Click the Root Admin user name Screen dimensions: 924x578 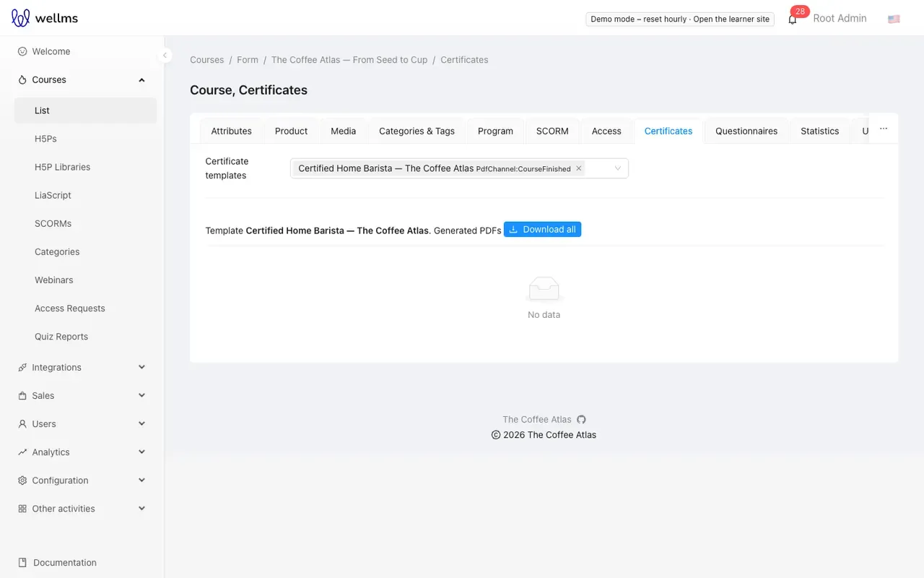point(840,18)
